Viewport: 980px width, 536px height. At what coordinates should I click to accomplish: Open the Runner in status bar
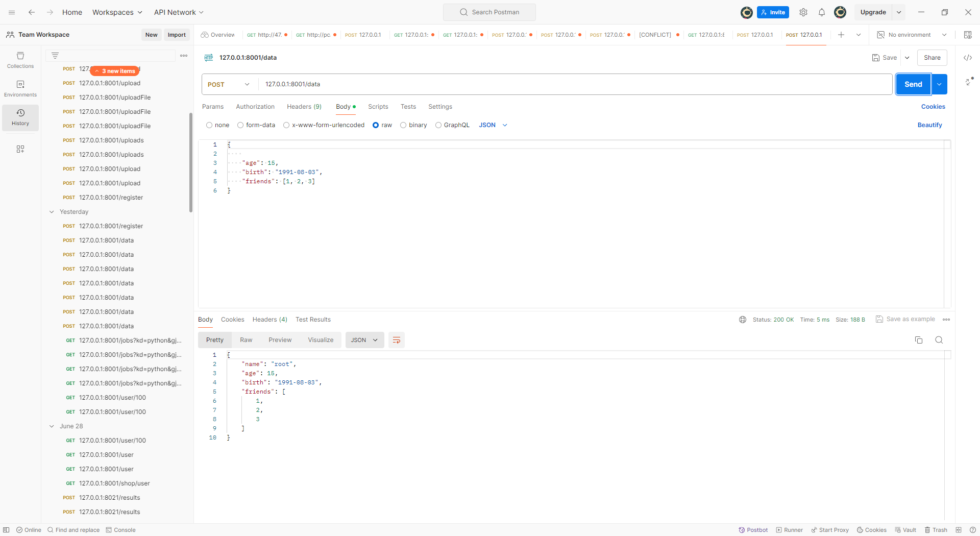pos(790,530)
